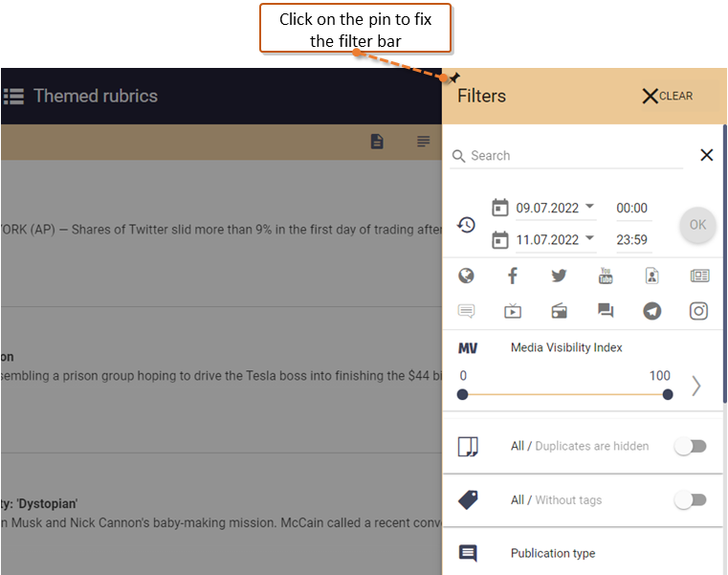Filter by Facebook source
The height and width of the screenshot is (575, 728).
513,276
